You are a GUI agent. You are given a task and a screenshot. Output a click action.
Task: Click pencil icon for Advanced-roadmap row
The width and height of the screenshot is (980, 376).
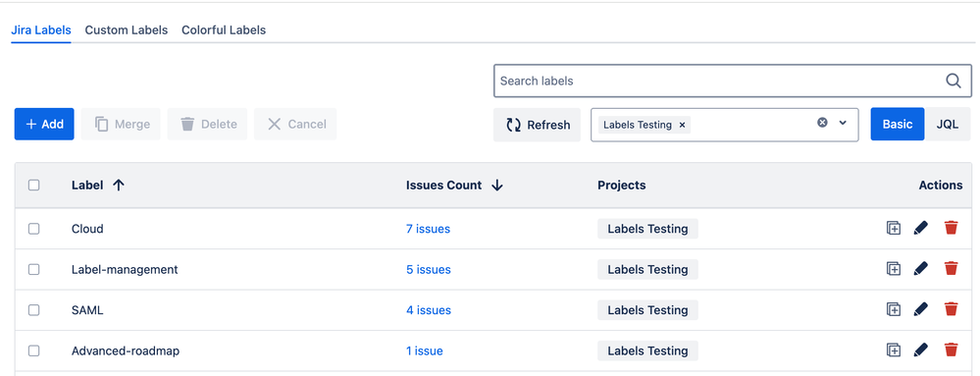[x=920, y=350]
